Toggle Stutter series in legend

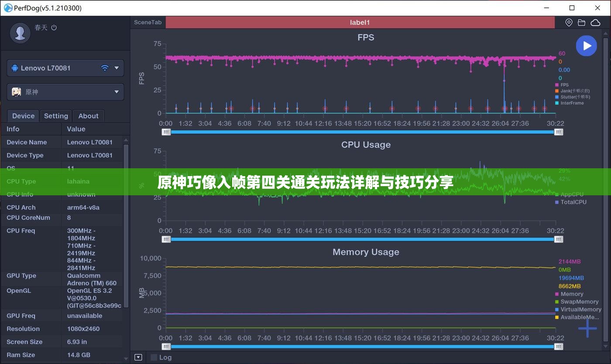[x=573, y=97]
